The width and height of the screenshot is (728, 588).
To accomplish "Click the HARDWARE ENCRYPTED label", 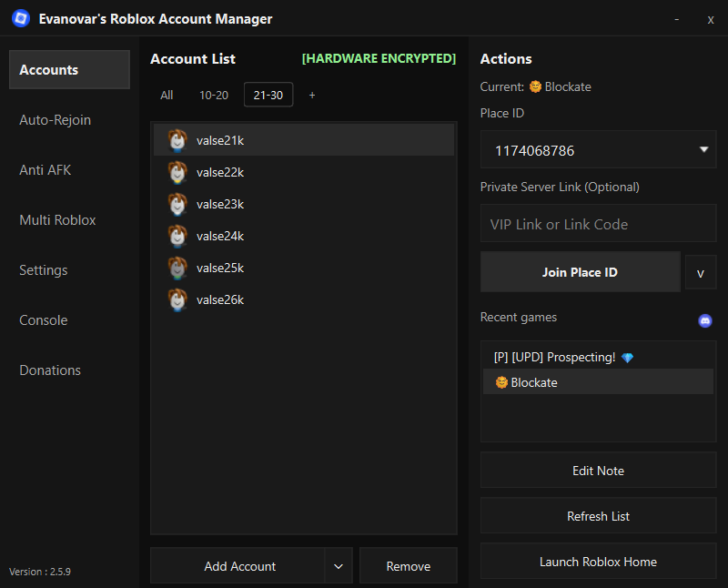I will (379, 58).
